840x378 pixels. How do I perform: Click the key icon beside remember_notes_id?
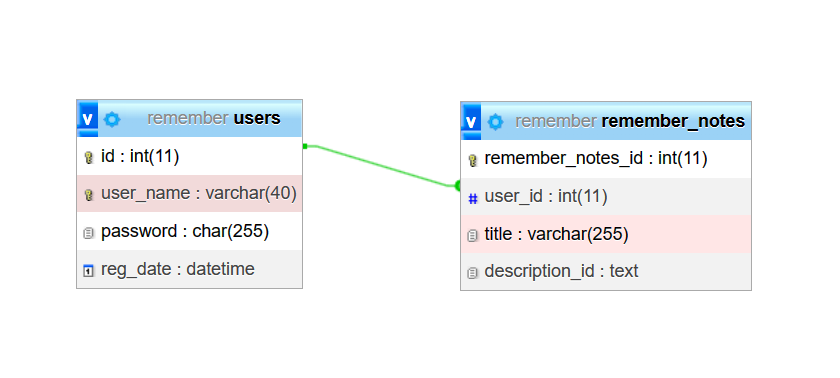(472, 160)
